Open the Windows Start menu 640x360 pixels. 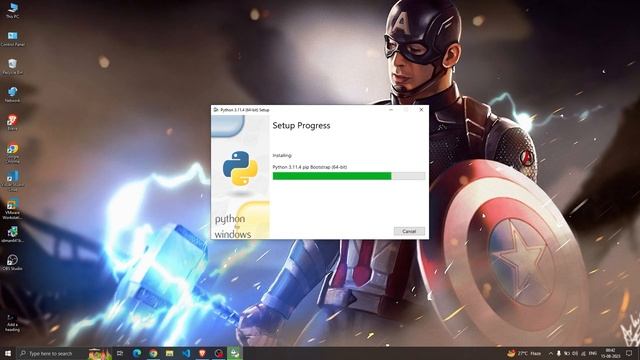click(7, 353)
